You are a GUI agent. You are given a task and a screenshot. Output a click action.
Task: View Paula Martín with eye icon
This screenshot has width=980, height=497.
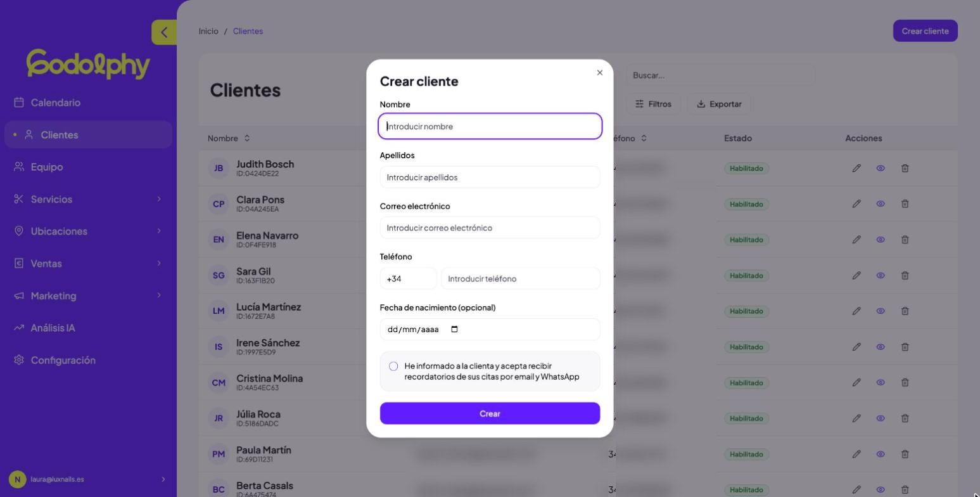point(881,455)
